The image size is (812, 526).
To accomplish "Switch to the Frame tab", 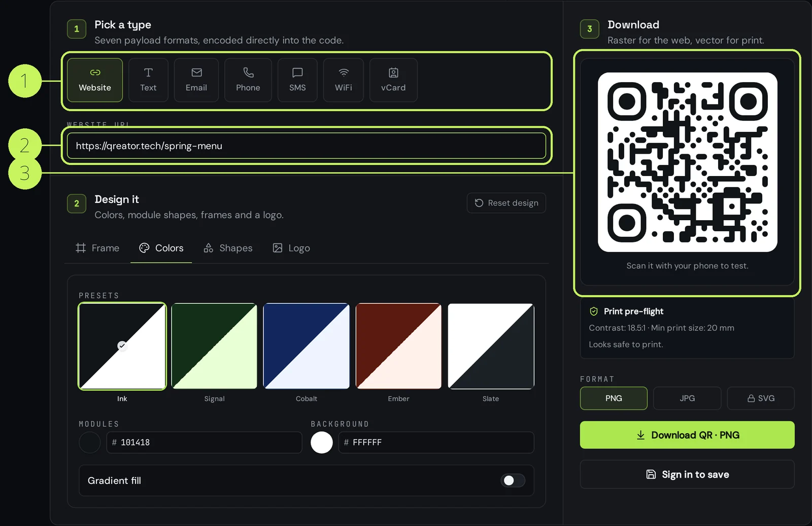I will click(x=97, y=248).
